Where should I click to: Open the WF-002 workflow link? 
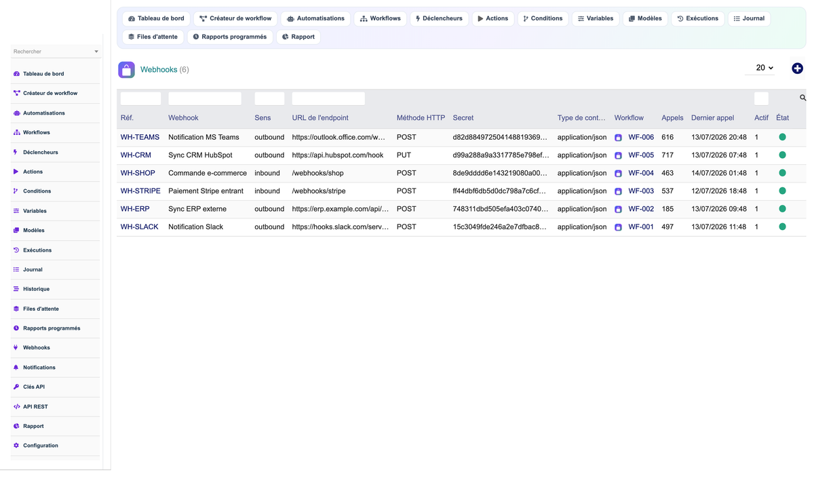tap(641, 209)
